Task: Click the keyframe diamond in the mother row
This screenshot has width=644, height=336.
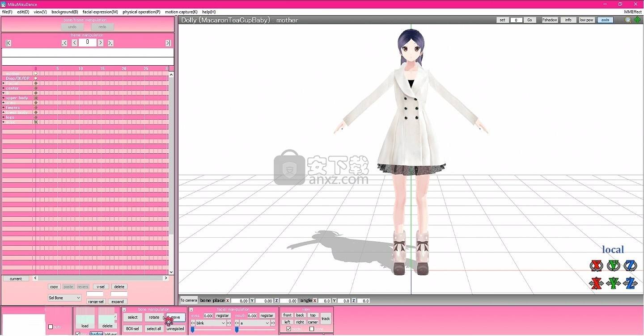Action: coord(36,74)
